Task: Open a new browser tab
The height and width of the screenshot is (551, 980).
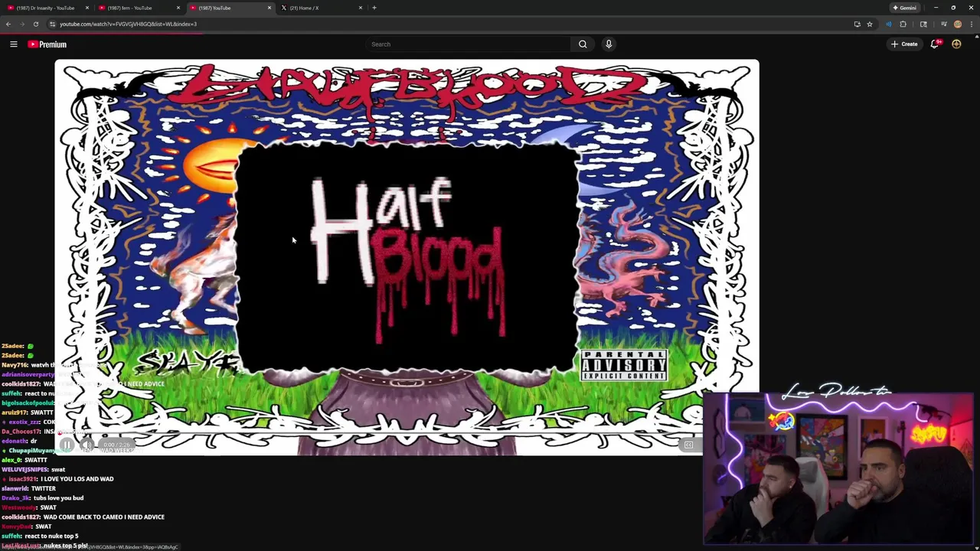Action: [x=374, y=8]
